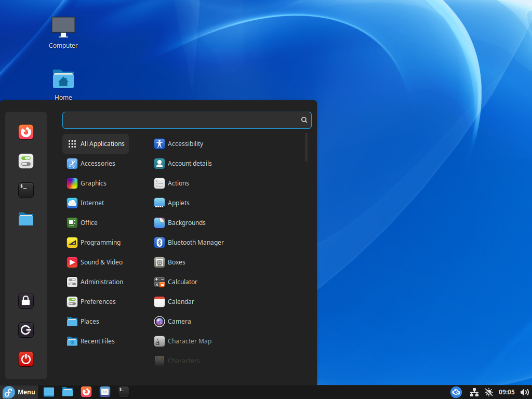Screen dimensions: 532x399
Task: Open System Settings toggle icon in sidebar
Action: pos(26,161)
